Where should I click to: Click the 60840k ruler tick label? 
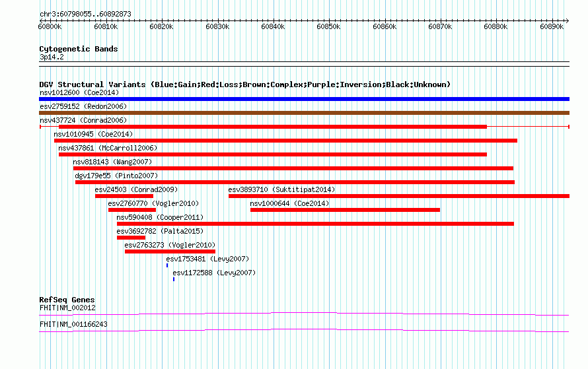(x=273, y=27)
